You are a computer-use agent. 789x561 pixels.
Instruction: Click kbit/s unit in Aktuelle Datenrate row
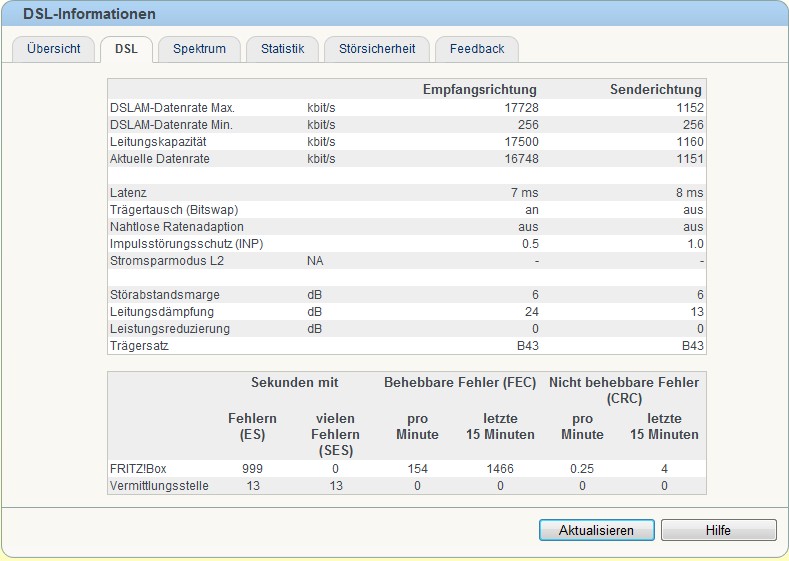click(x=321, y=159)
